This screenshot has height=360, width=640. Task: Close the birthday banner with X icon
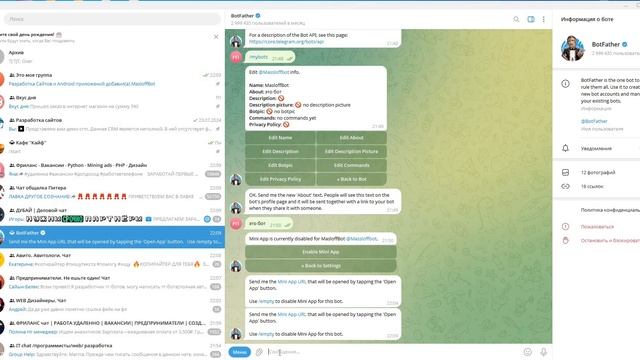click(216, 37)
